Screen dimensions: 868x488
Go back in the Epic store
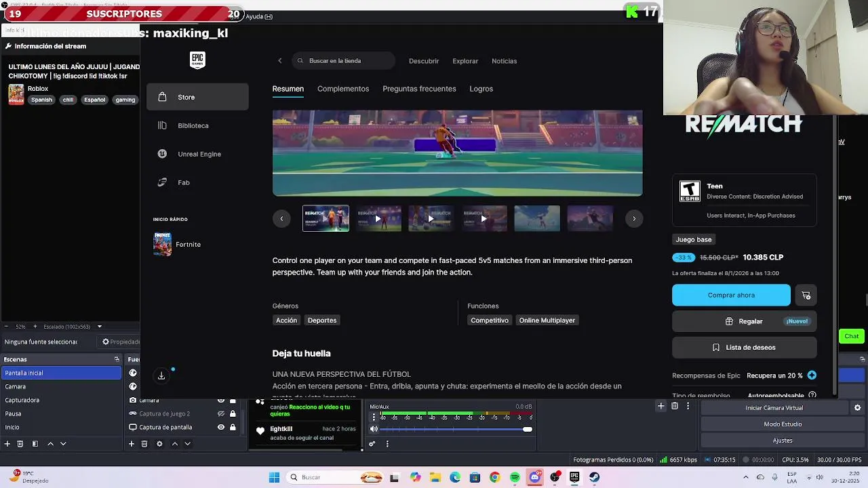coord(280,61)
